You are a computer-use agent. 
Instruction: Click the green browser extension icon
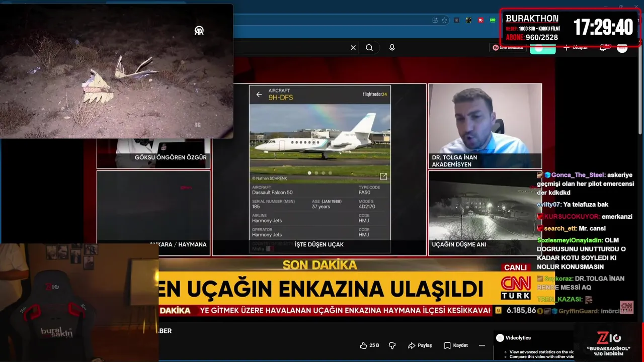pos(493,20)
